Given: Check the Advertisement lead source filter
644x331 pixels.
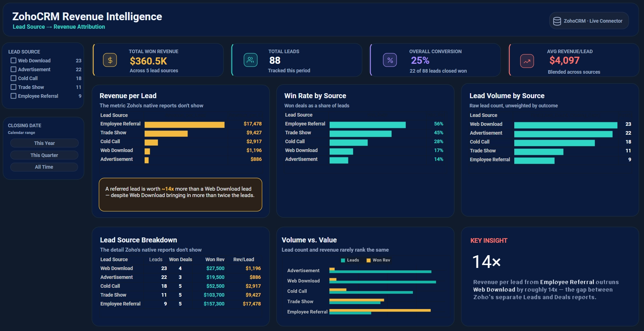Looking at the screenshot, I should pyautogui.click(x=13, y=69).
